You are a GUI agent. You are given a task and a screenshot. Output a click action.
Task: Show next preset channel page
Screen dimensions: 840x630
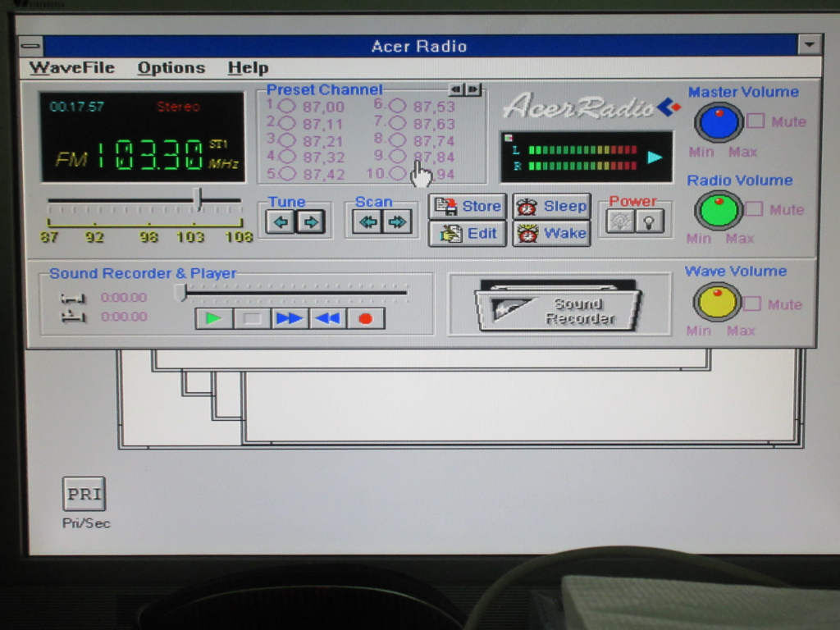click(x=473, y=89)
